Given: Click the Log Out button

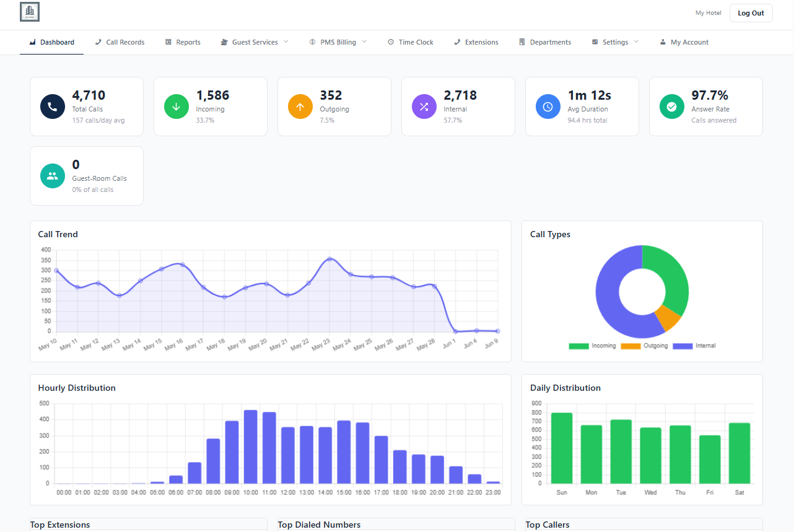Looking at the screenshot, I should click(751, 13).
